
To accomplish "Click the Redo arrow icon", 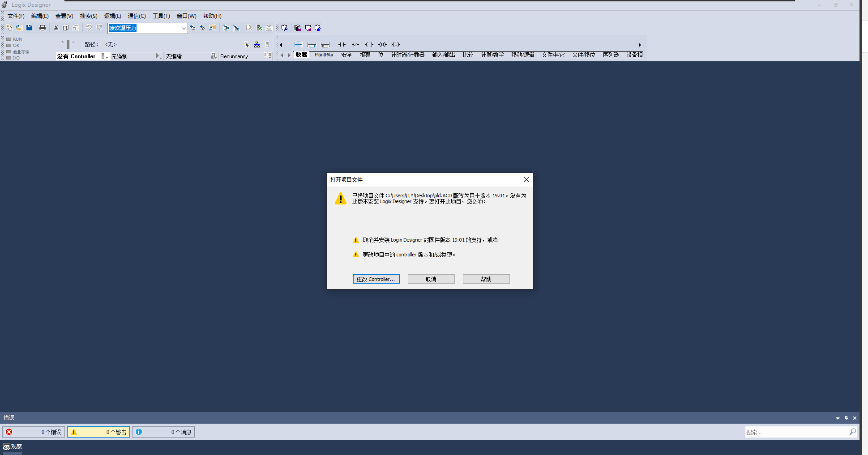I will 99,28.
